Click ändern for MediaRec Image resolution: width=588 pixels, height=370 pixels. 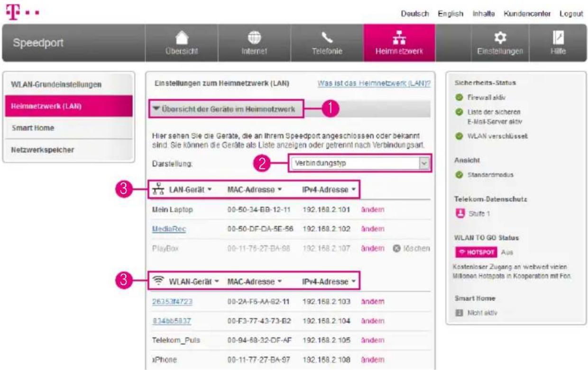(x=373, y=229)
